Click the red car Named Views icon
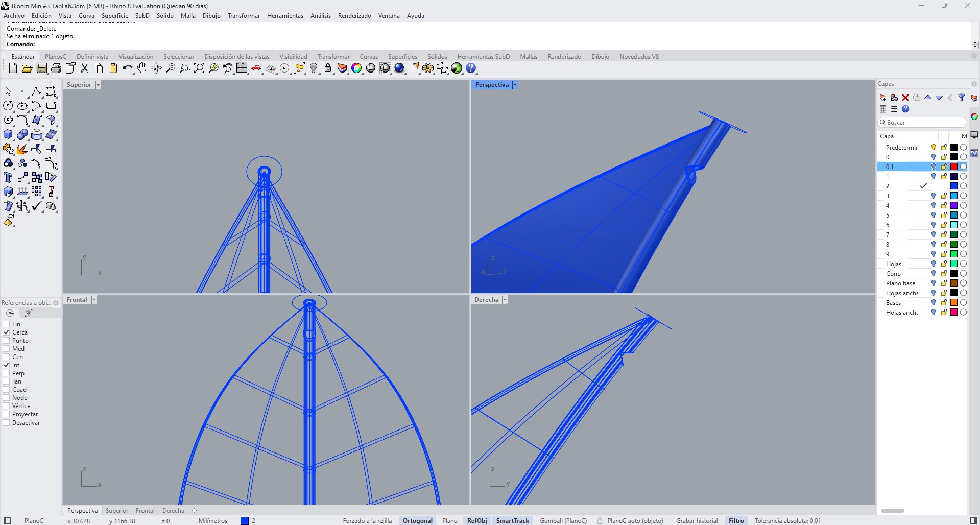Image resolution: width=980 pixels, height=525 pixels. (256, 68)
